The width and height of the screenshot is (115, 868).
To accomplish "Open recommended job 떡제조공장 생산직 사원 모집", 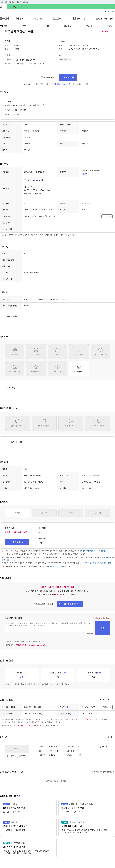I will click(x=15, y=826).
